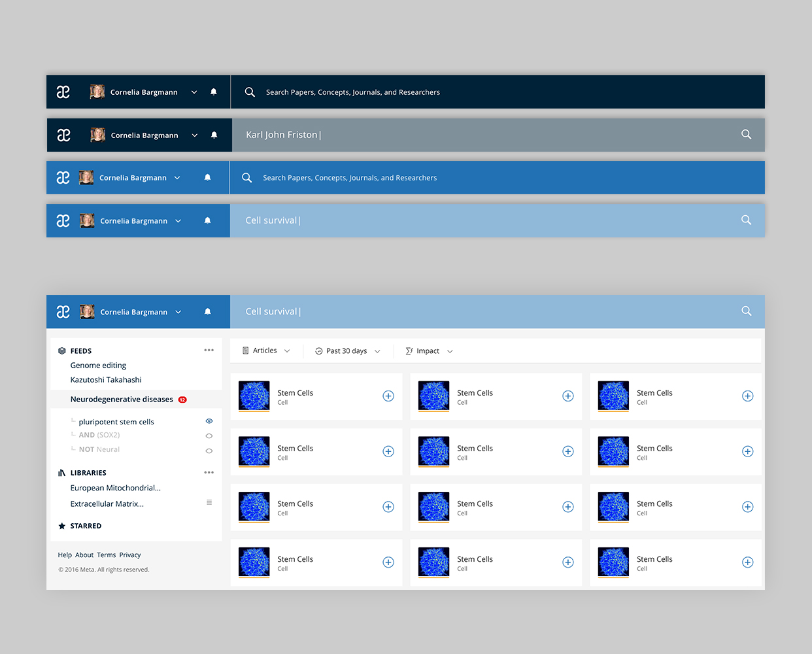Select the Genome editing feed
The width and height of the screenshot is (812, 654).
(x=98, y=366)
